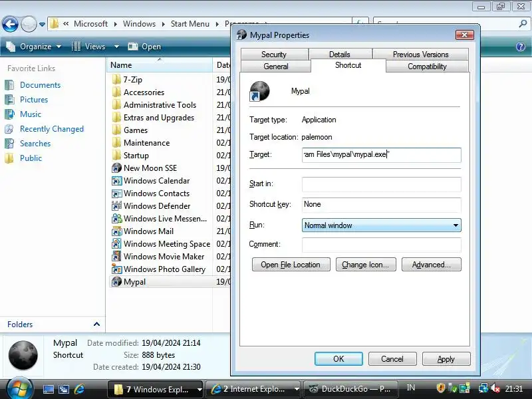Click arrow after Start Menu in address bar
This screenshot has height=399, width=532.
217,24
